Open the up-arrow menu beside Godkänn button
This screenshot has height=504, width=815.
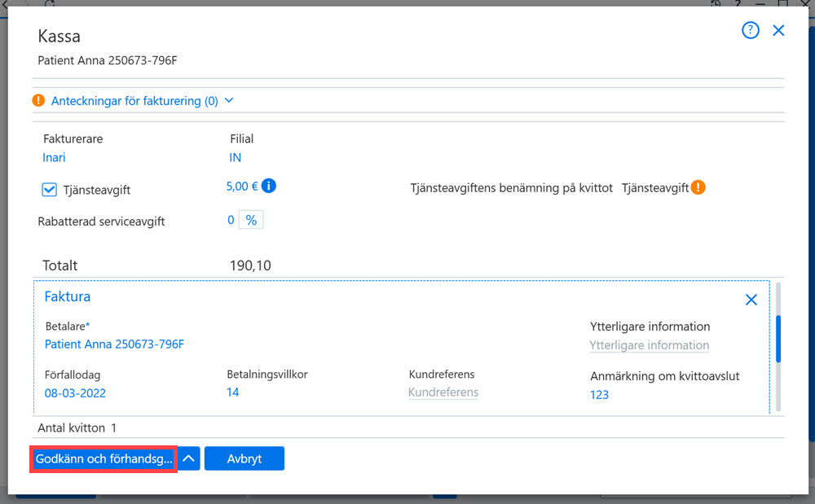click(189, 458)
